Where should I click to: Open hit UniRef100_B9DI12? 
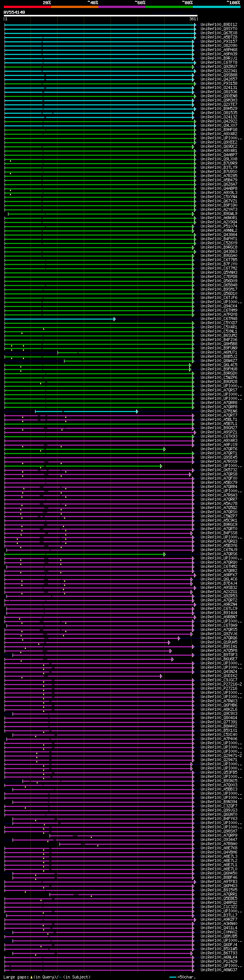[219, 24]
